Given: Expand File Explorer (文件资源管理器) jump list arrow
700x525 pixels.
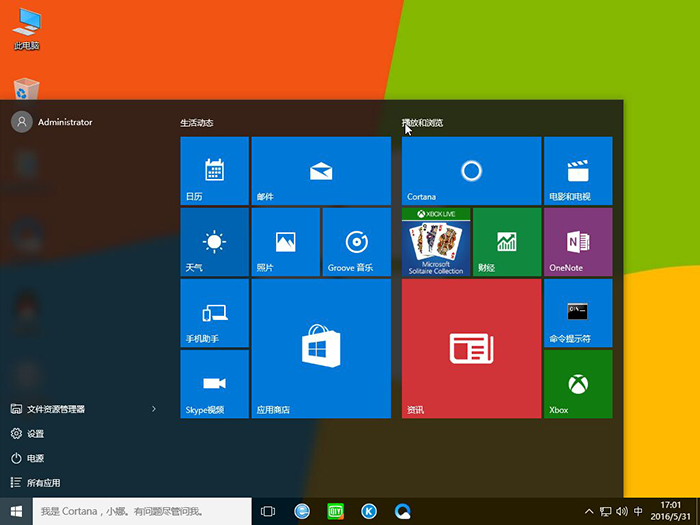Looking at the screenshot, I should [x=153, y=409].
